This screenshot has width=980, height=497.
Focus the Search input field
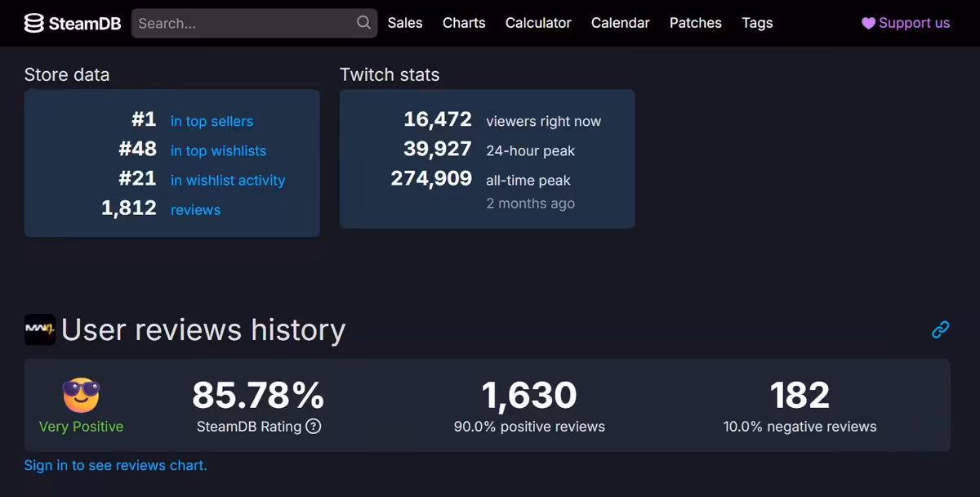coord(254,23)
